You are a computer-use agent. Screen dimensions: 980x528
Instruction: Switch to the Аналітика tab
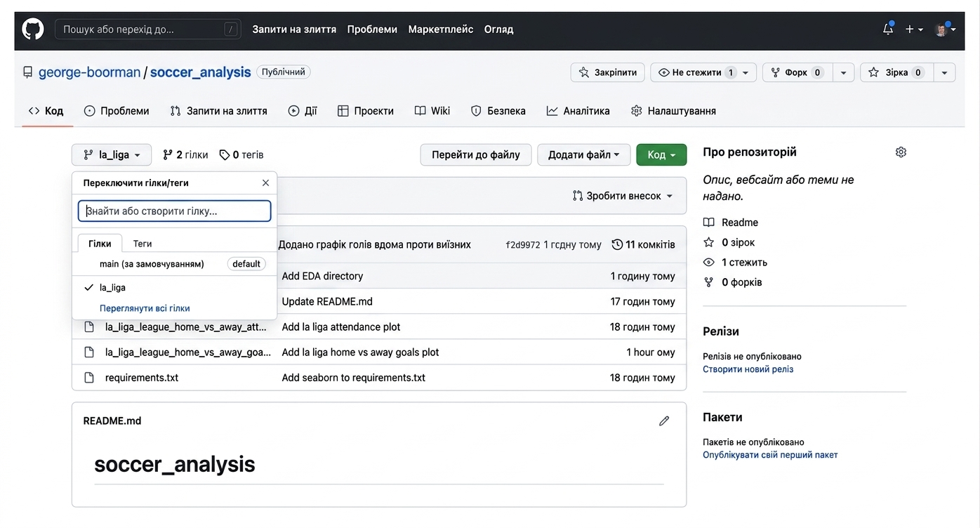tap(578, 111)
